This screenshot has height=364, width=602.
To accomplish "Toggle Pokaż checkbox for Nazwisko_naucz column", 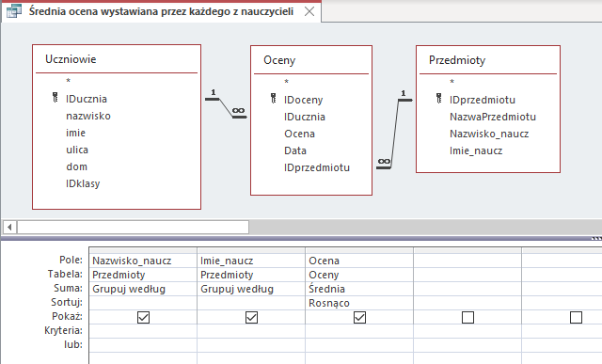I will pyautogui.click(x=143, y=317).
